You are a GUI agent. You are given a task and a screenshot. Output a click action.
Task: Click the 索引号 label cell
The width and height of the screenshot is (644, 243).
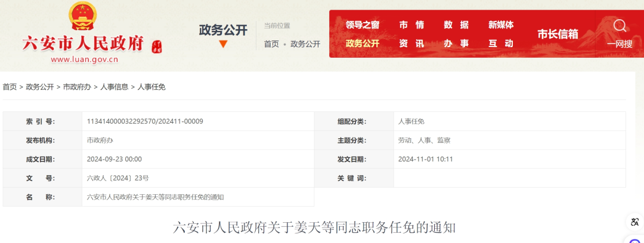(42, 121)
